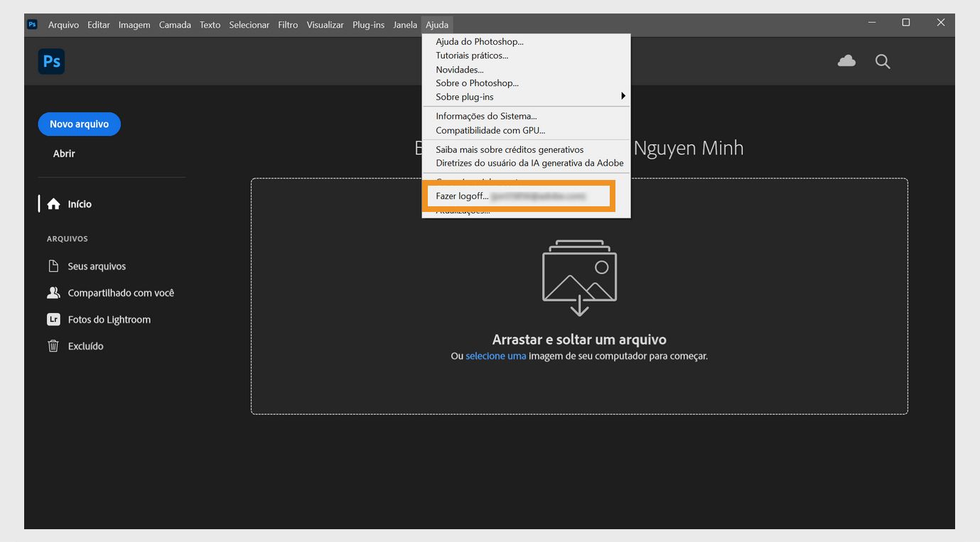Click the Photoshop home logo
This screenshot has height=542, width=980.
(51, 61)
